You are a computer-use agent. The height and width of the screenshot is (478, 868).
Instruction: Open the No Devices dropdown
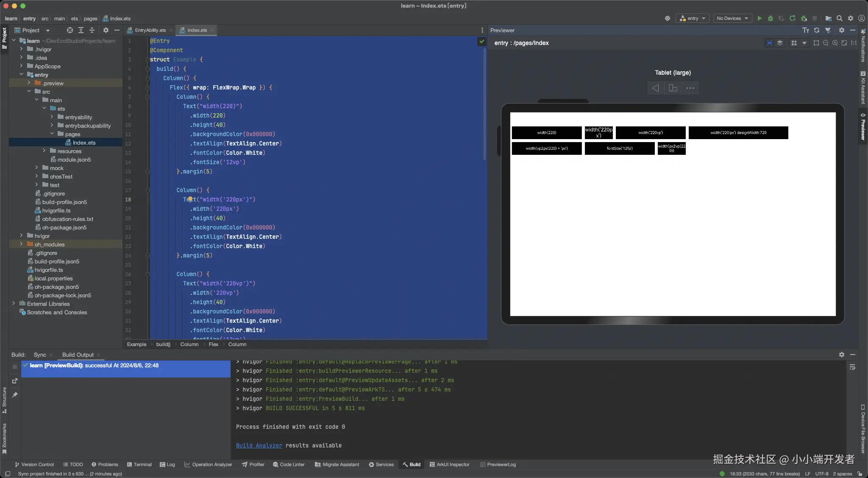coord(732,18)
